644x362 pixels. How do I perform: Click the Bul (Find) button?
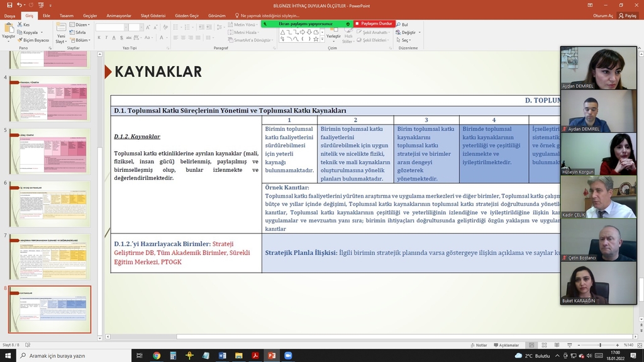(x=404, y=25)
